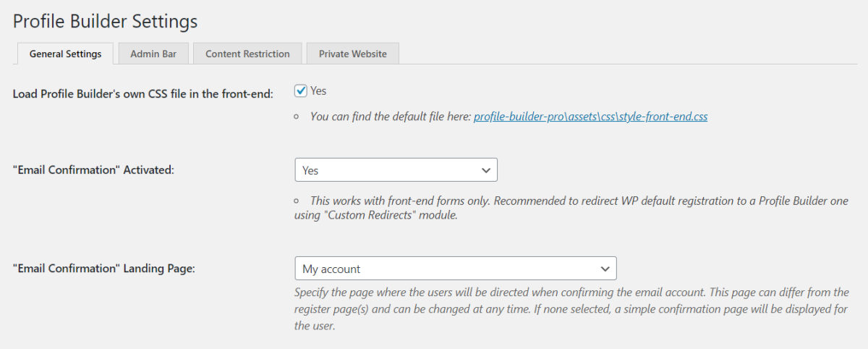Open the style-front-end.css file link
Screen dimensions: 868x349
(x=590, y=116)
